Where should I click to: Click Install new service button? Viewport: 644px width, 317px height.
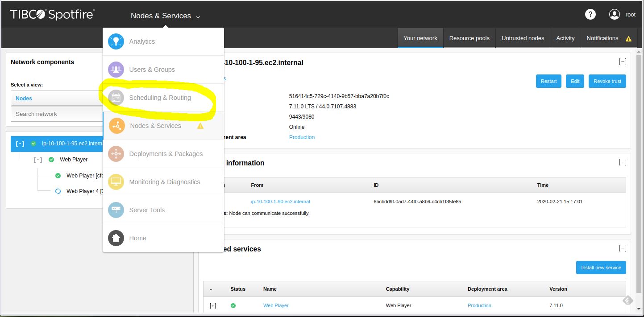click(601, 268)
